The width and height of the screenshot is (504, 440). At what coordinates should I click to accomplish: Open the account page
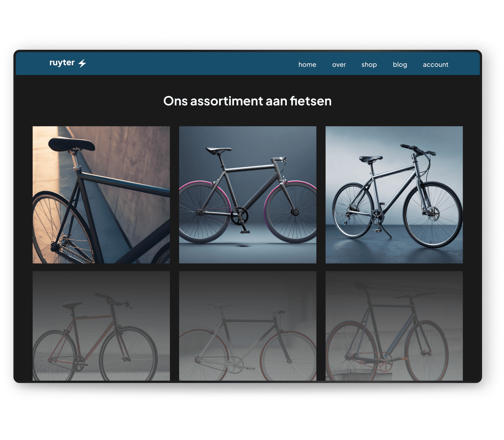(435, 65)
